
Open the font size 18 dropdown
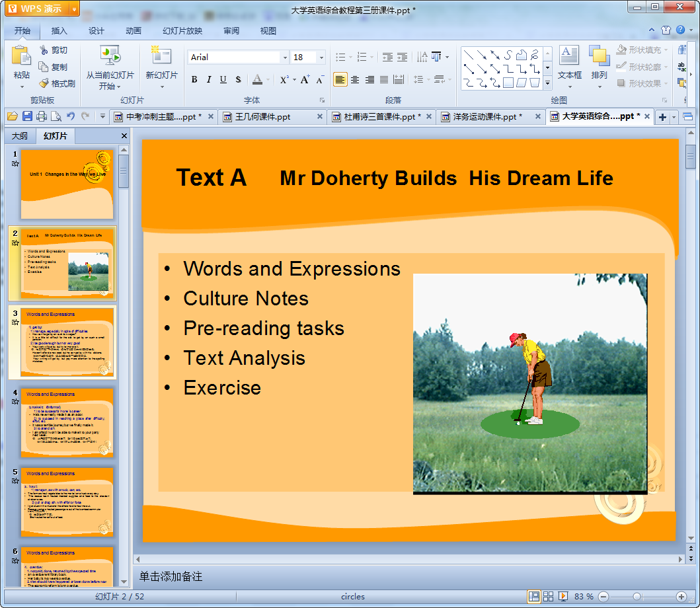click(321, 57)
